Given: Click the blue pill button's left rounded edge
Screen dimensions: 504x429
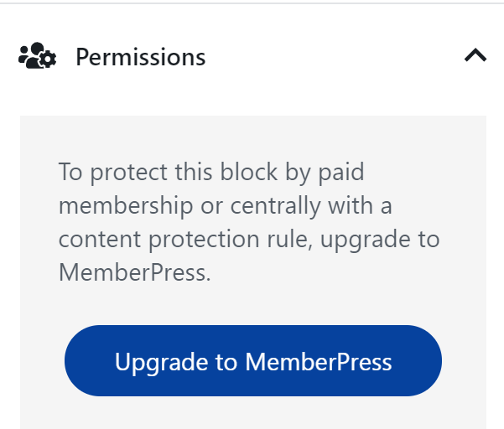Looking at the screenshot, I should [x=77, y=360].
